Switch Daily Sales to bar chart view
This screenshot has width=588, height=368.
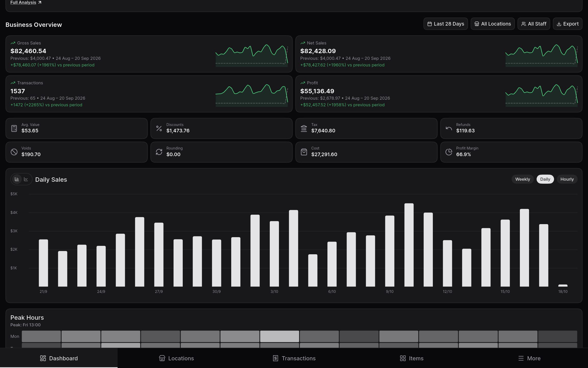[x=17, y=179]
